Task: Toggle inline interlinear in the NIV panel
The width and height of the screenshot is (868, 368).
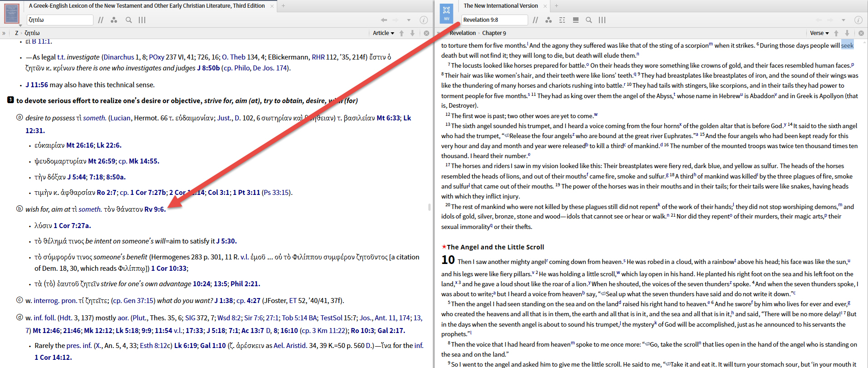Action: click(x=562, y=20)
